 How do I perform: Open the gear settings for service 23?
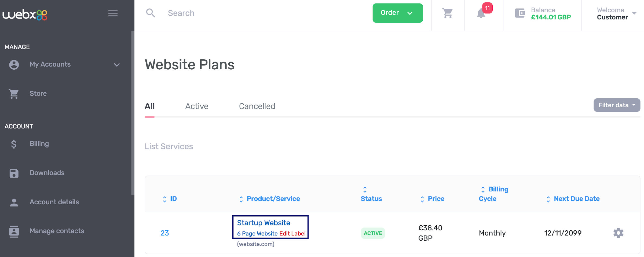618,233
